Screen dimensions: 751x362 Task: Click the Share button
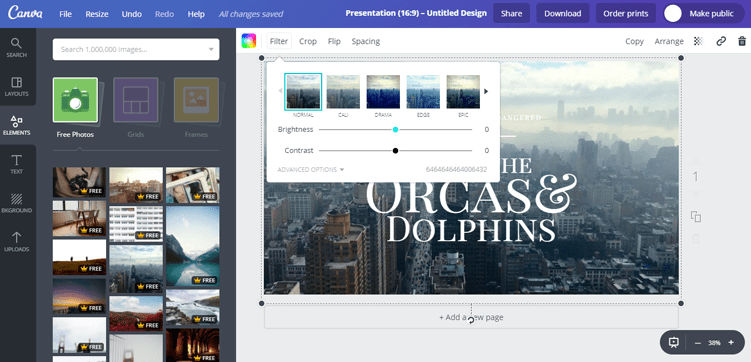point(512,13)
